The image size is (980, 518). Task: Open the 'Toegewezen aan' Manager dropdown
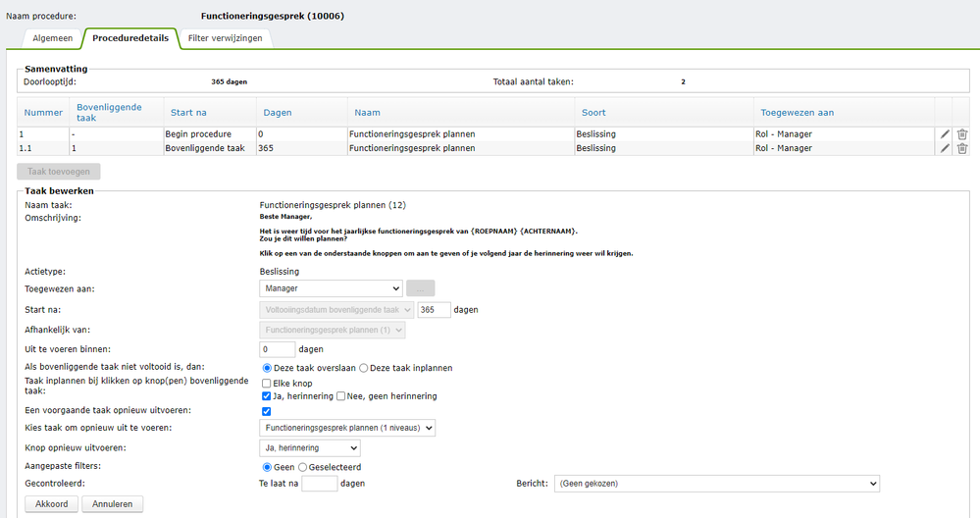point(331,288)
